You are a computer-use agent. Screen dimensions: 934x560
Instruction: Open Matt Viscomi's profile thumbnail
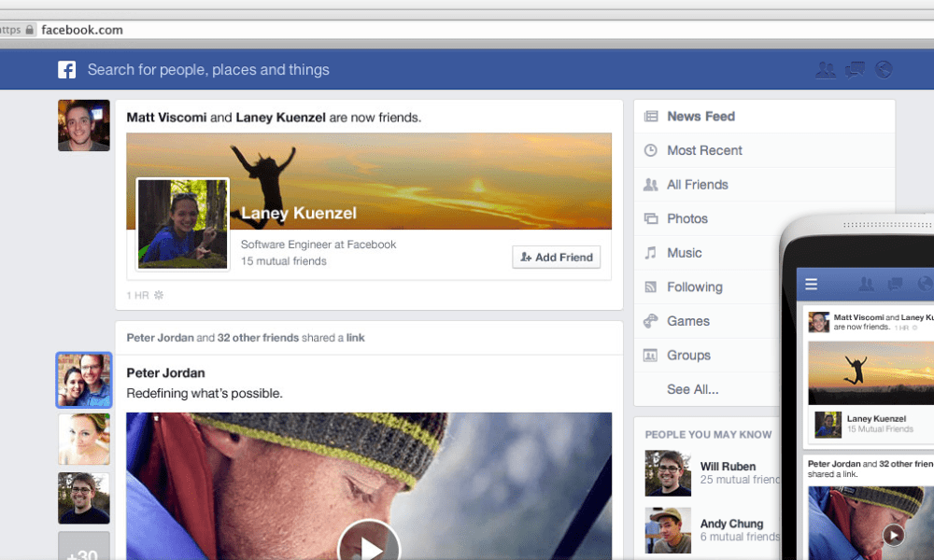click(x=83, y=124)
